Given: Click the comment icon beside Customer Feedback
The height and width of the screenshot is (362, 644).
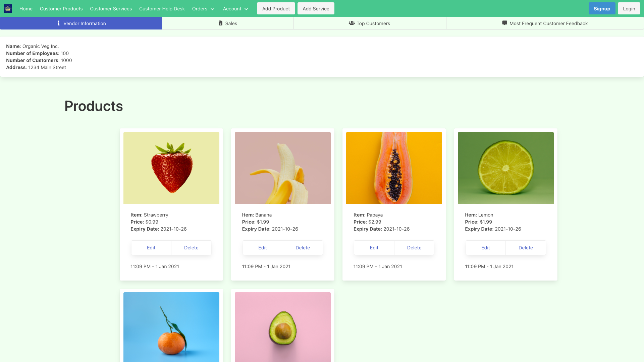Looking at the screenshot, I should 504,23.
